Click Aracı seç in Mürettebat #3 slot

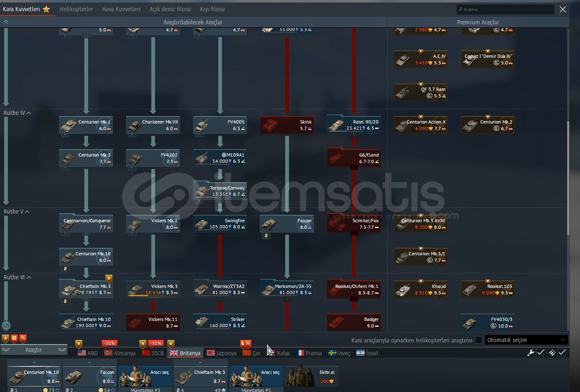(x=145, y=376)
